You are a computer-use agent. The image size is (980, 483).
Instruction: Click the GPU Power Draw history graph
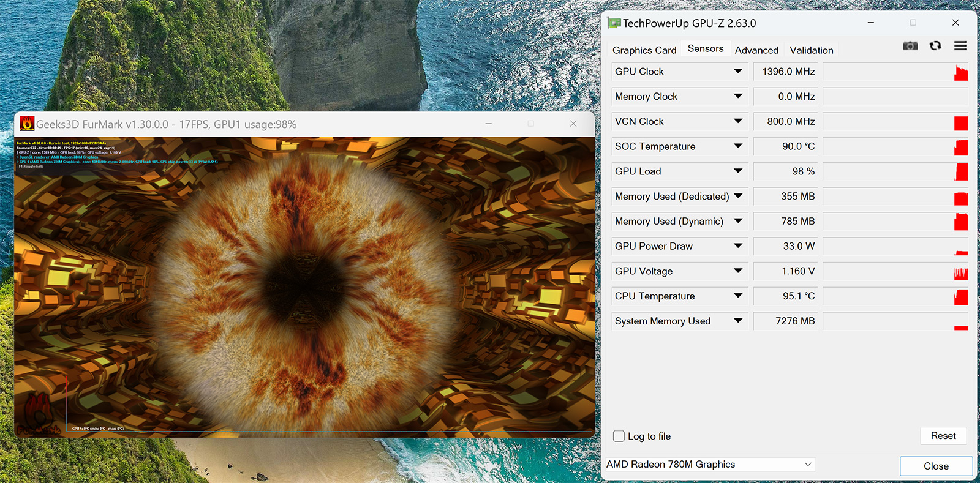pyautogui.click(x=895, y=246)
